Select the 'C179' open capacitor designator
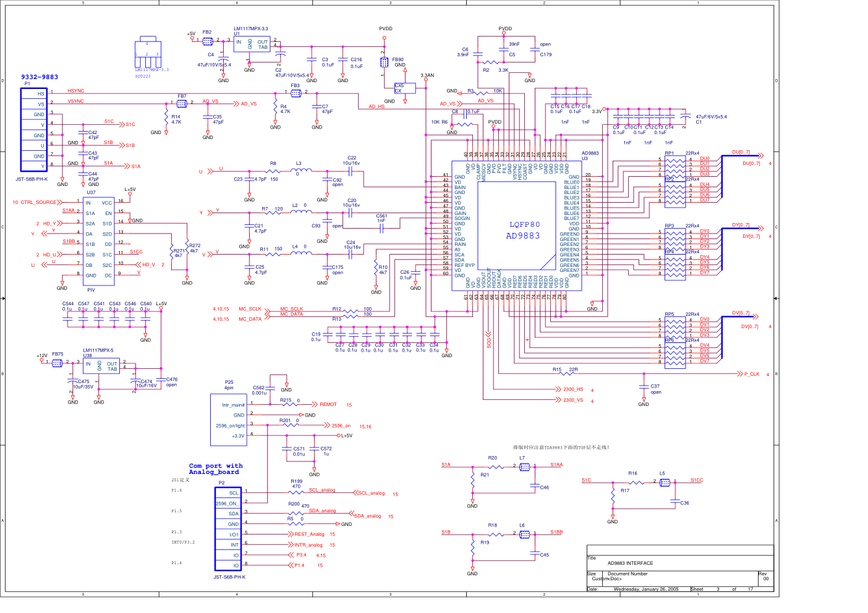 546,54
